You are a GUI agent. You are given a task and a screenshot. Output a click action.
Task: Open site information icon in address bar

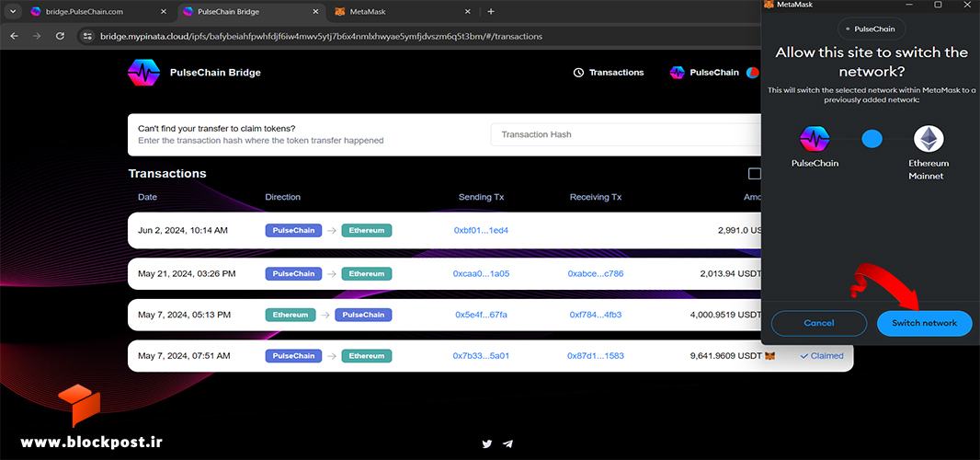coord(87,36)
